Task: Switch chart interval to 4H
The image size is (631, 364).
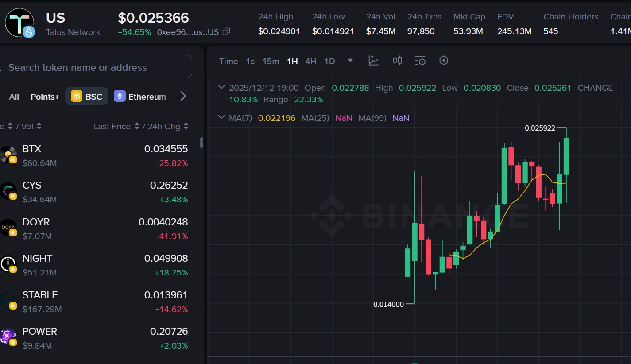Action: pyautogui.click(x=311, y=61)
